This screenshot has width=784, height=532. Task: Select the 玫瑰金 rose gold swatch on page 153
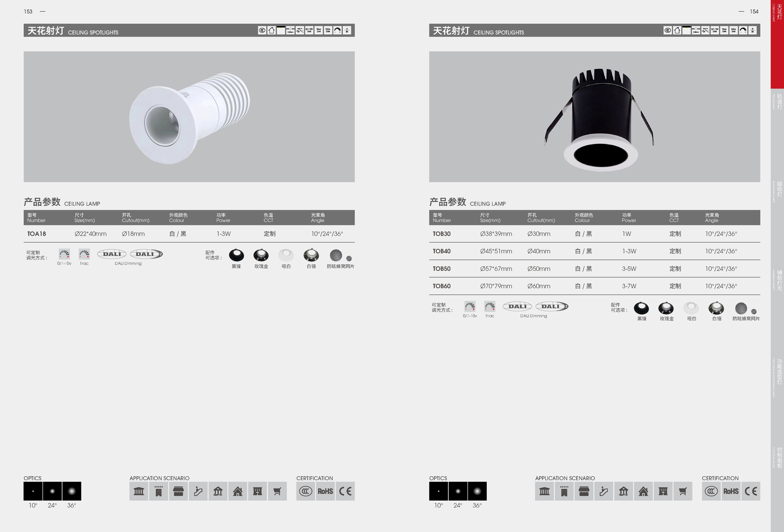tap(261, 255)
